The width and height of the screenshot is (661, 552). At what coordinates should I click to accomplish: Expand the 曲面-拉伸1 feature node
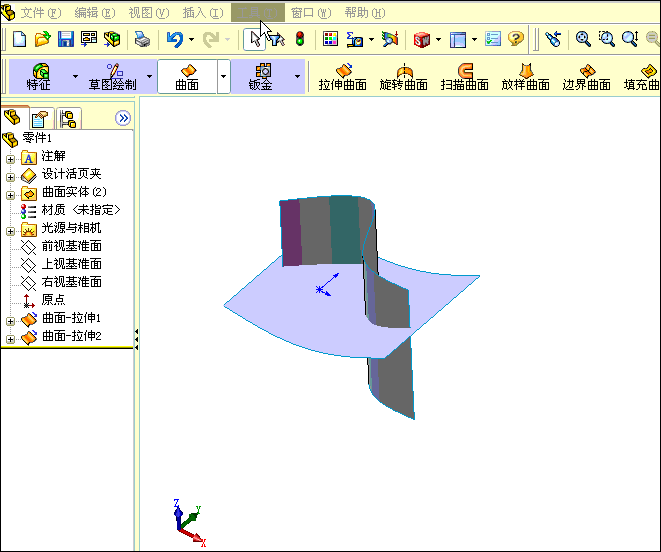(10, 321)
